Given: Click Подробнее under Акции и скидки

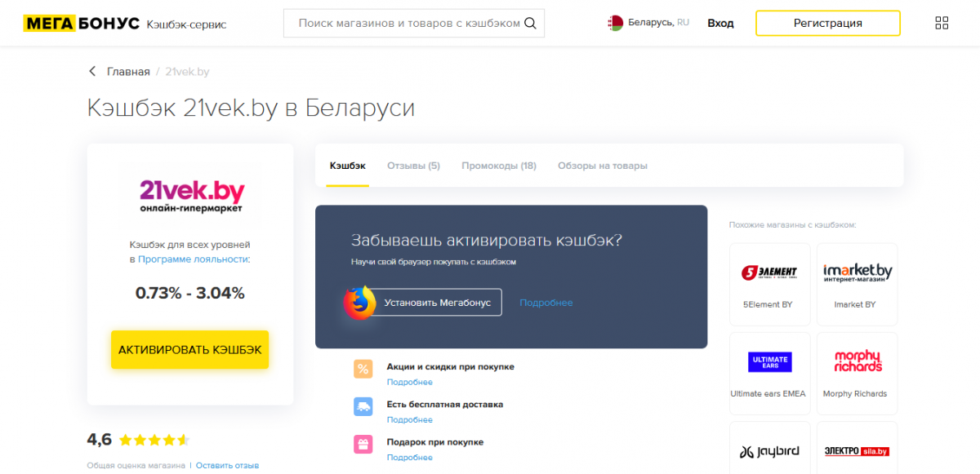Looking at the screenshot, I should [x=410, y=382].
